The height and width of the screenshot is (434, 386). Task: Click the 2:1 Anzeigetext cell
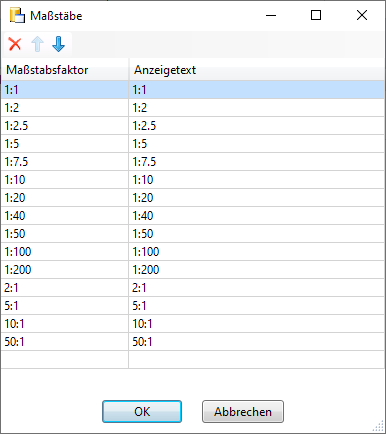[x=256, y=288]
